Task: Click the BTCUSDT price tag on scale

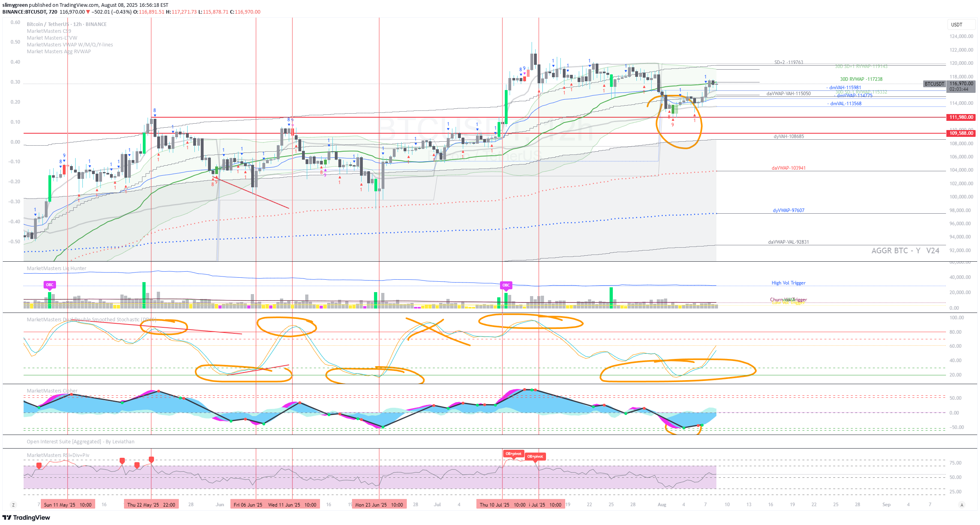Action: (x=934, y=84)
